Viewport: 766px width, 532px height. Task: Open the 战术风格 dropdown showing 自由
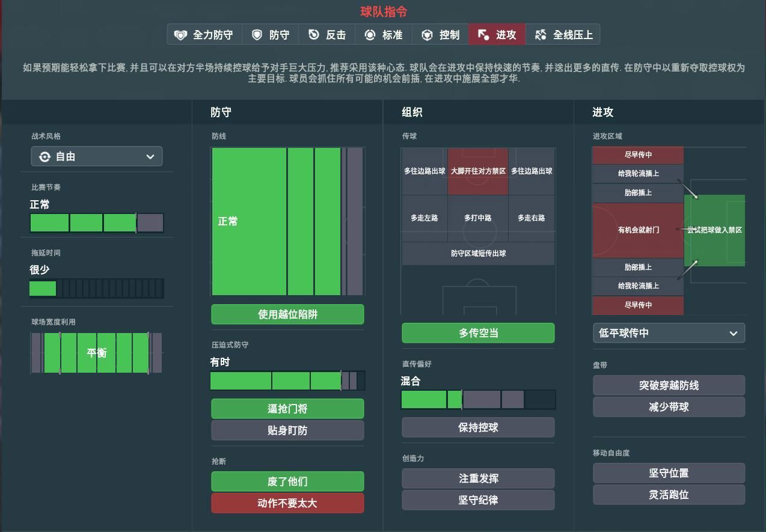coord(97,157)
